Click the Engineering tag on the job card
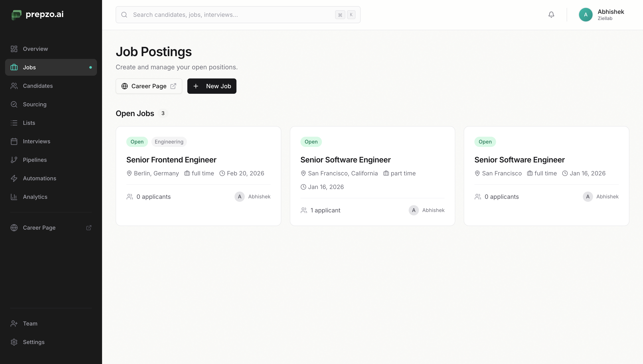This screenshot has width=643, height=364. tap(169, 142)
